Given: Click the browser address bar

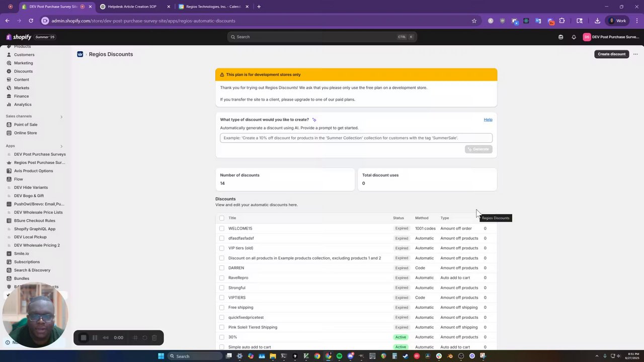Looking at the screenshot, I should point(257,21).
